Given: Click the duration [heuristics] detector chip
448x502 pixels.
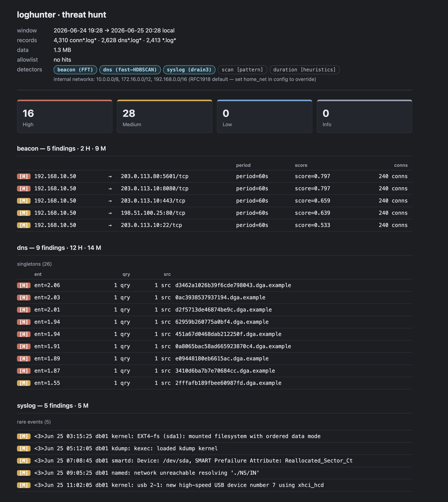Looking at the screenshot, I should click(305, 70).
